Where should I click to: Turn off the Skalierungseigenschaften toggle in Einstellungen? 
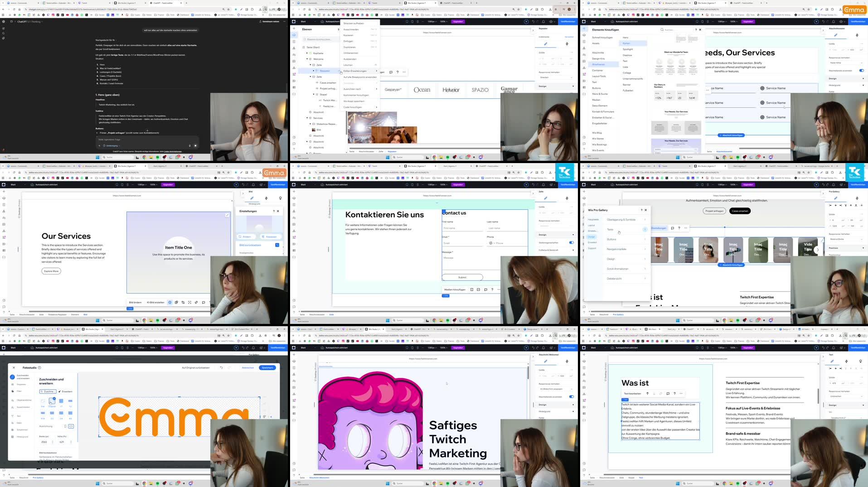point(572,242)
